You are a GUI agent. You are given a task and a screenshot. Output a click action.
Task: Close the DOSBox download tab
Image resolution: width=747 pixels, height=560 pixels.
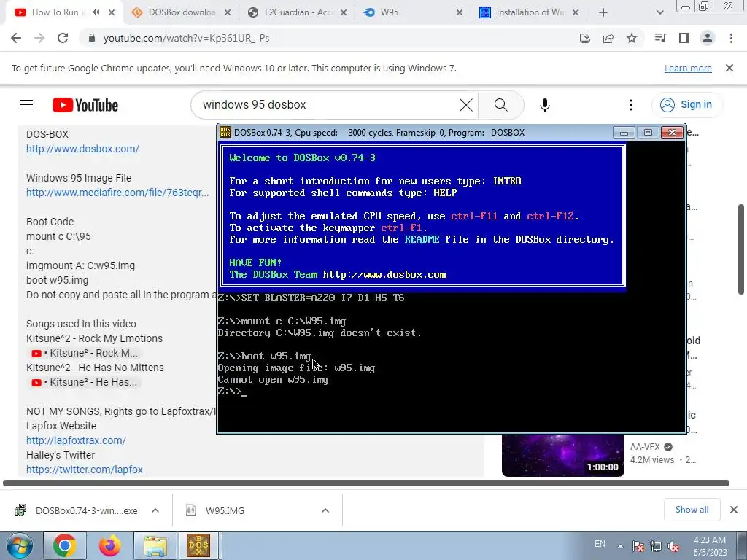228,12
